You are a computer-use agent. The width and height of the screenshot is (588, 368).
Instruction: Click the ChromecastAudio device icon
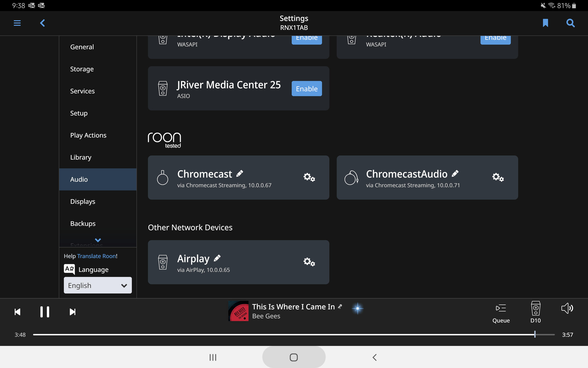pyautogui.click(x=351, y=178)
